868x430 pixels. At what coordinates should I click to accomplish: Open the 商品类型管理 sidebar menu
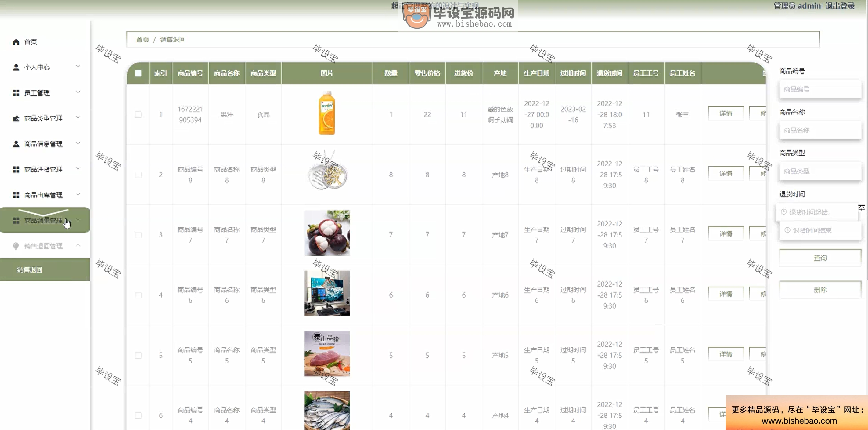(45, 119)
